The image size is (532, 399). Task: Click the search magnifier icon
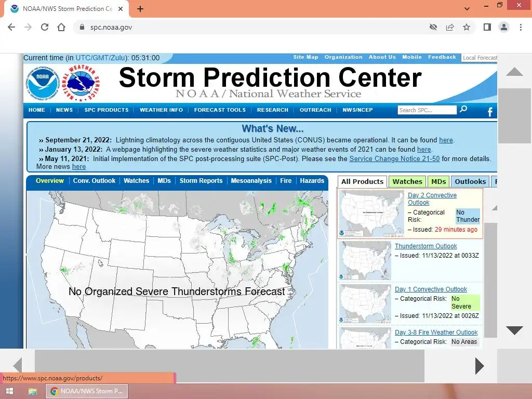tap(463, 109)
